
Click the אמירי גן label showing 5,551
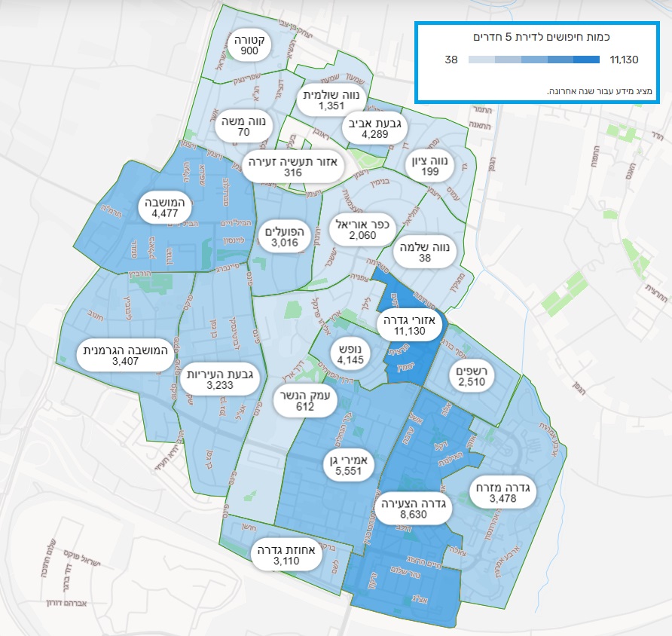pyautogui.click(x=347, y=464)
